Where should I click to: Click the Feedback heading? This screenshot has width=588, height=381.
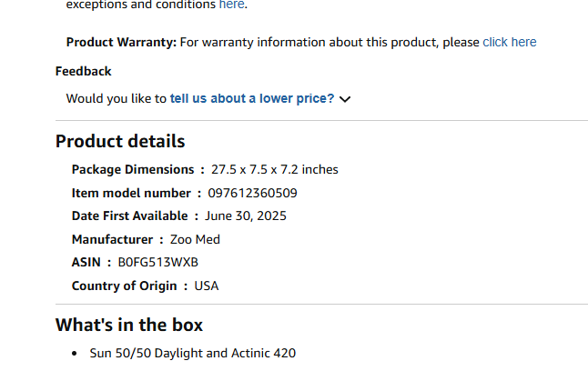tap(83, 71)
